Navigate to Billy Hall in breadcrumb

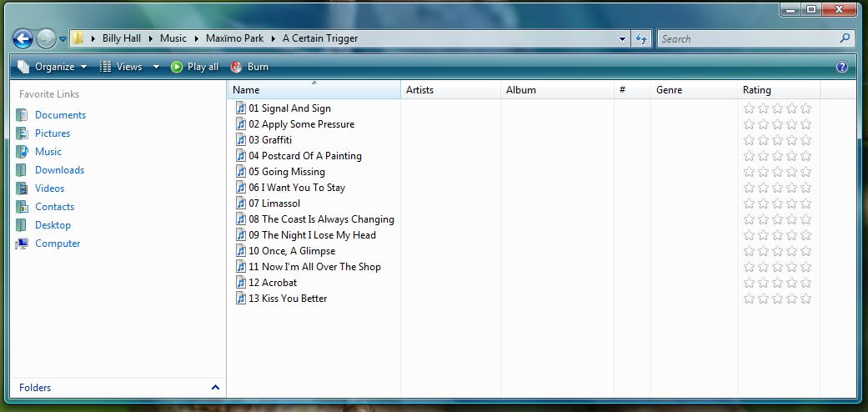click(x=122, y=38)
